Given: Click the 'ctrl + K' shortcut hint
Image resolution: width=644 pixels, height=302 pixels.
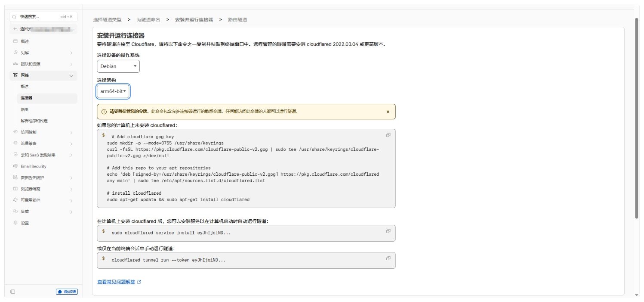Looking at the screenshot, I should click(67, 17).
